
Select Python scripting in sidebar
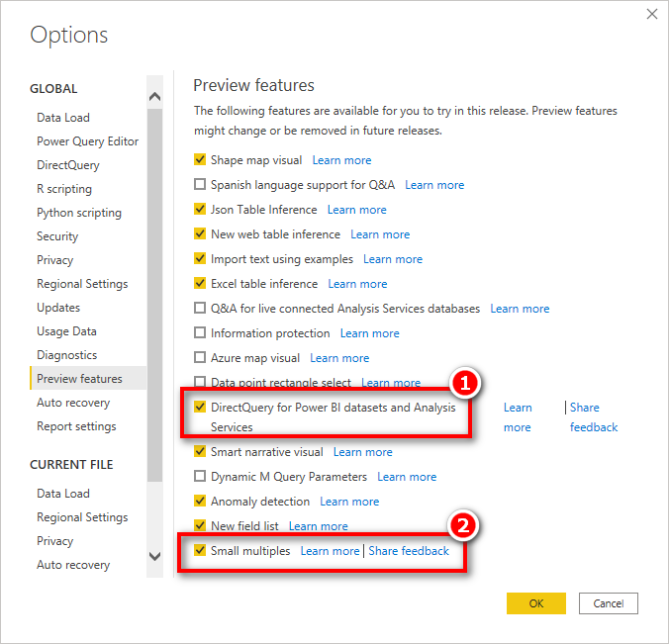click(79, 213)
